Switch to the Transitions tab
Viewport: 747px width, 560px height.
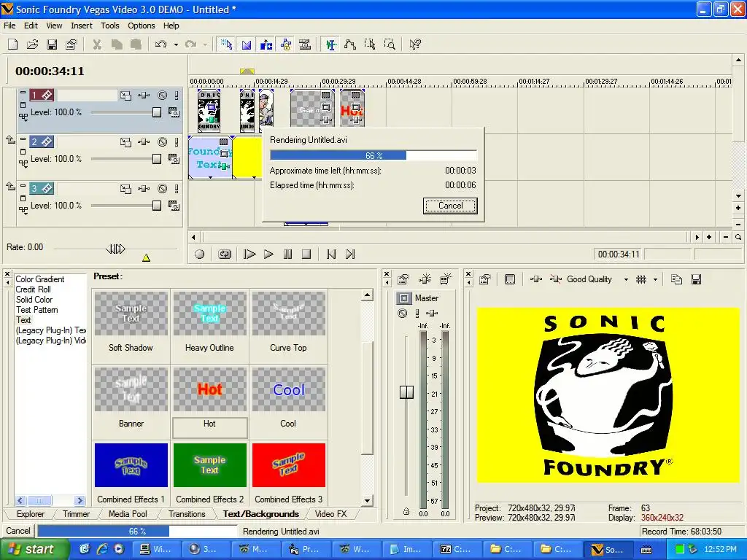pos(187,514)
